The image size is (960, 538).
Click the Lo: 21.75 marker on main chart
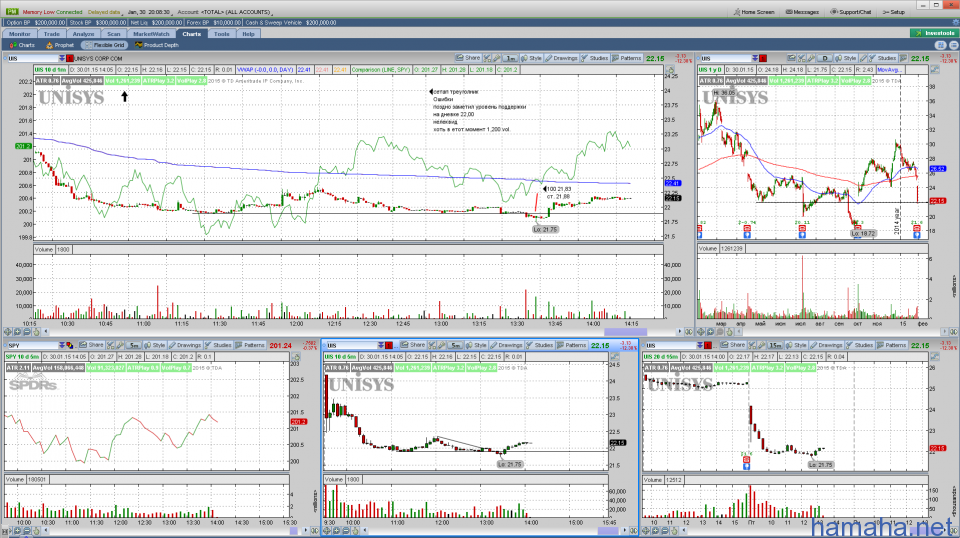[x=545, y=230]
